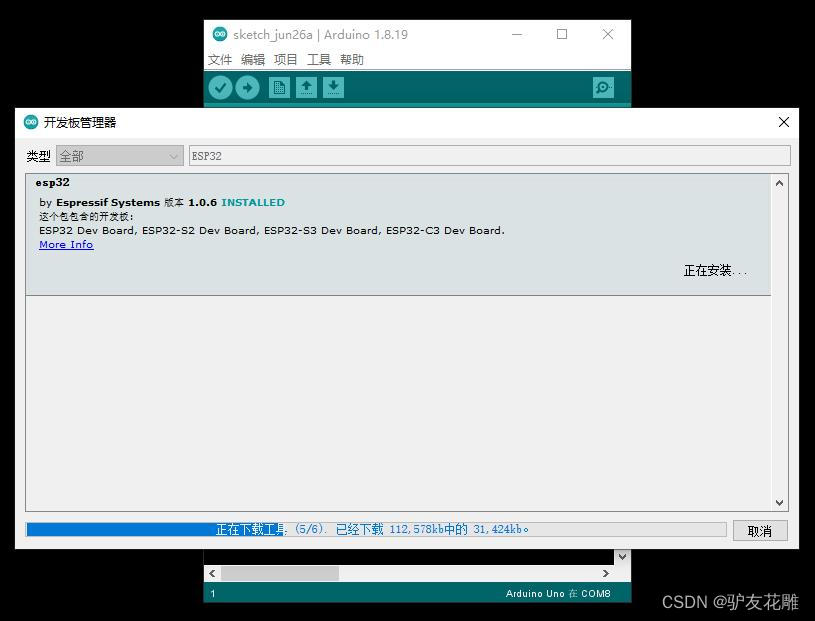Click the Save sketch down-arrow icon
Image resolution: width=815 pixels, height=621 pixels.
(x=333, y=87)
